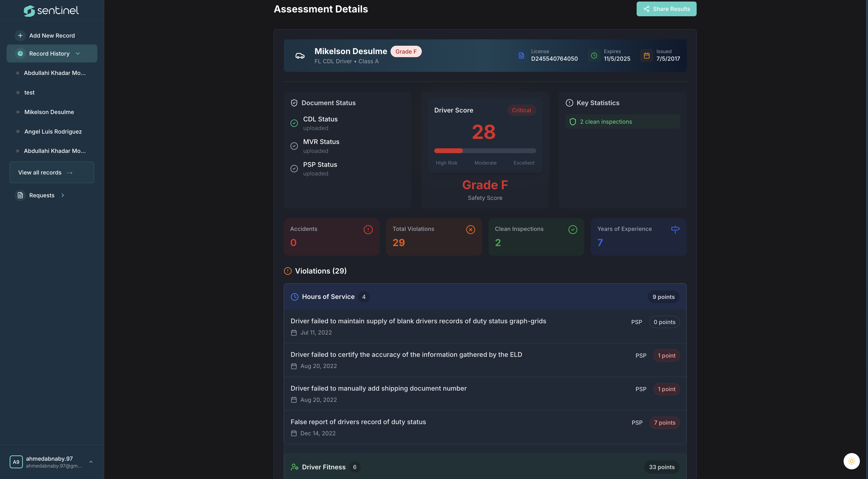Click the Total Violations X icon
Screen dimensions: 868x479
click(x=470, y=230)
